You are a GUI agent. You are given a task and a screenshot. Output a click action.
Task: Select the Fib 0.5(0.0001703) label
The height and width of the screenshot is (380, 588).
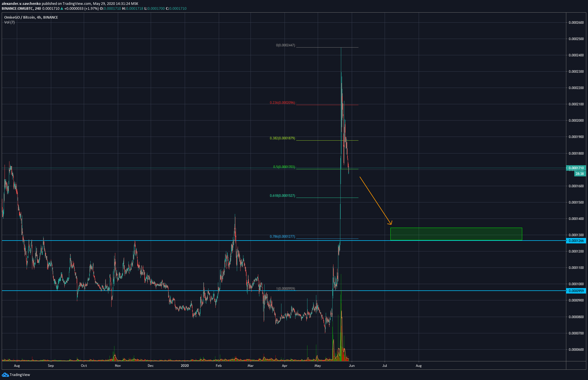point(284,167)
